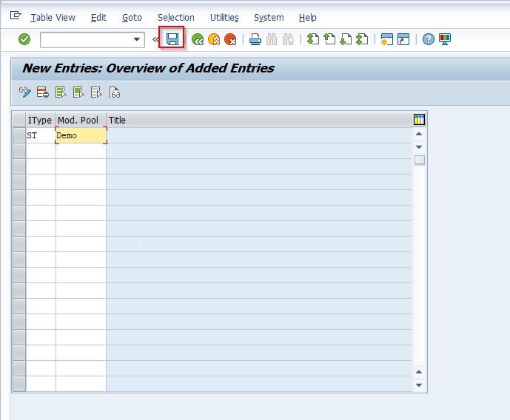Select the ST row using its row selector
Image resolution: width=510 pixels, height=420 pixels.
[19, 135]
